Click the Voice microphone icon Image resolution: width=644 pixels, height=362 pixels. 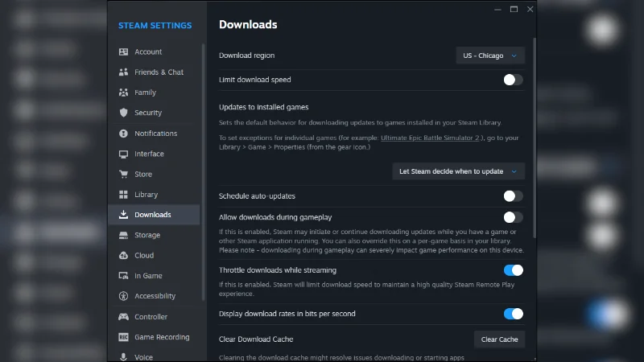click(123, 356)
